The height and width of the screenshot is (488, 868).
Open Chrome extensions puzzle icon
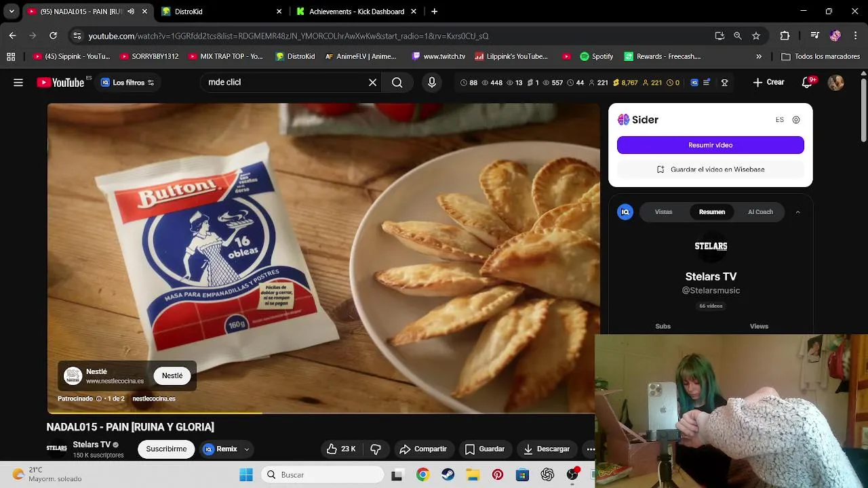[x=785, y=36]
